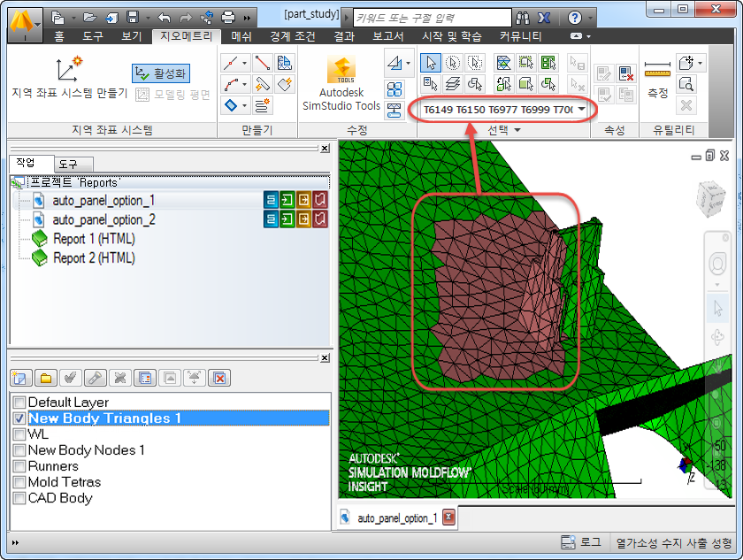Click the Print icon in quick access toolbar
743x560 pixels.
(x=228, y=18)
